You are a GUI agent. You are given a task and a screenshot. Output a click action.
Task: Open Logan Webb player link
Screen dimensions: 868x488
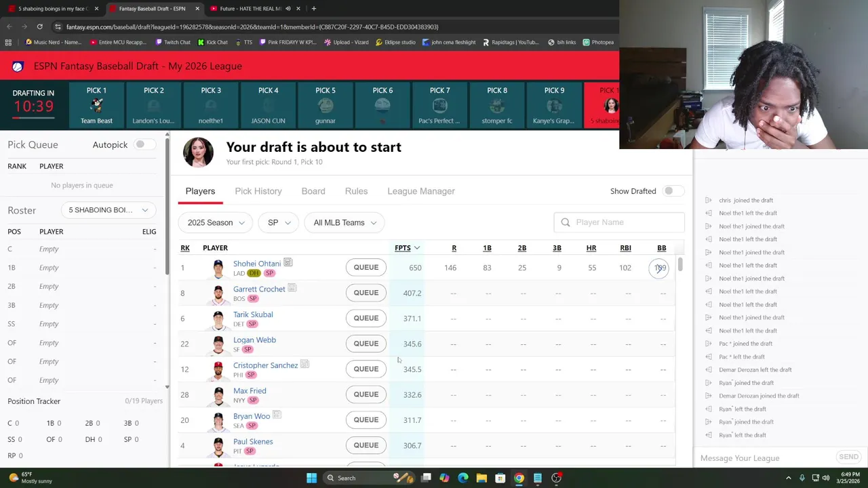tap(254, 340)
